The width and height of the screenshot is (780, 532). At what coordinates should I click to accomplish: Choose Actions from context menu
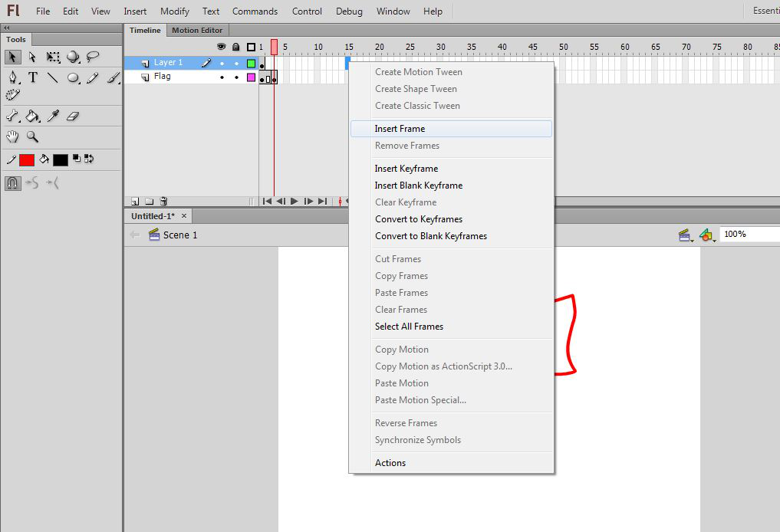(451, 463)
